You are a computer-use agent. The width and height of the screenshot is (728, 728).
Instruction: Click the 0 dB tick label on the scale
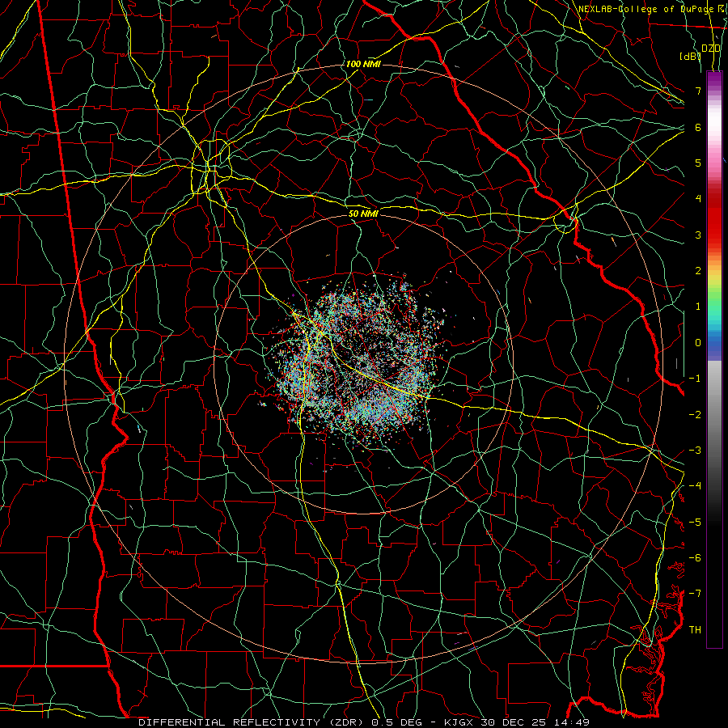point(698,343)
